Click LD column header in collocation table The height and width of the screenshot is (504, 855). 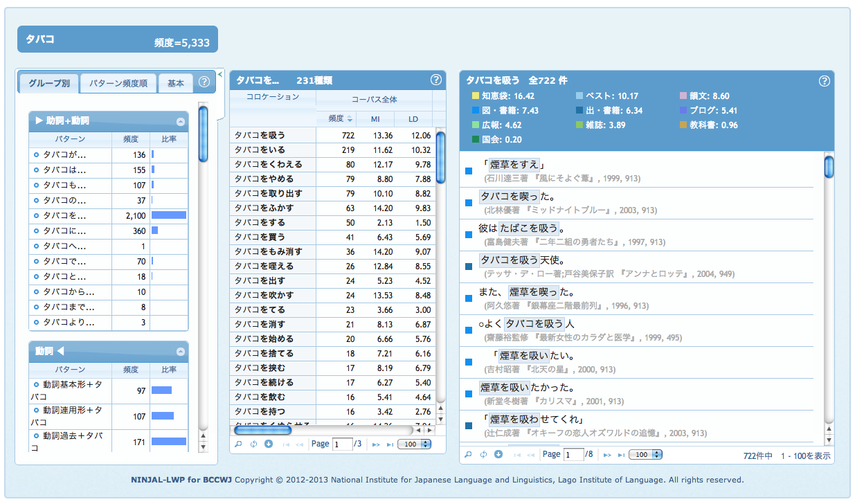point(413,119)
